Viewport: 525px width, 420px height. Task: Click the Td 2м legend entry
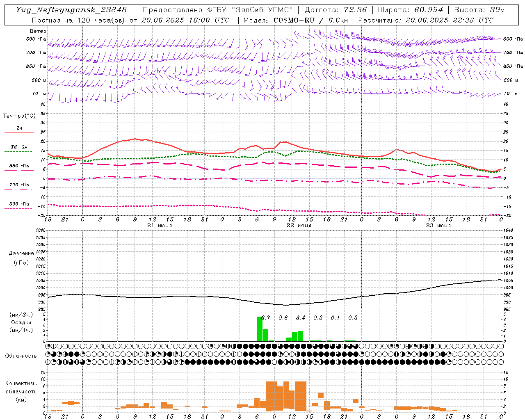click(x=19, y=147)
